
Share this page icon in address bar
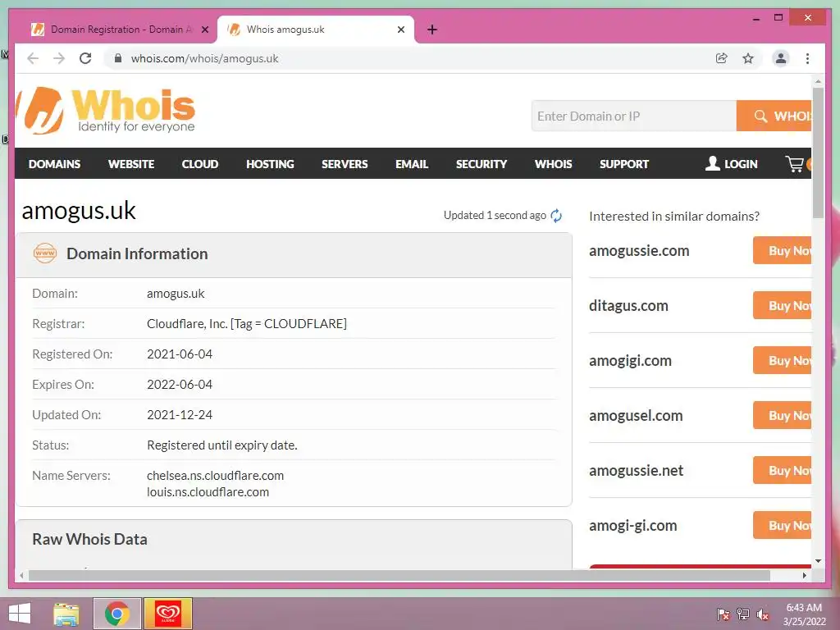tap(722, 58)
